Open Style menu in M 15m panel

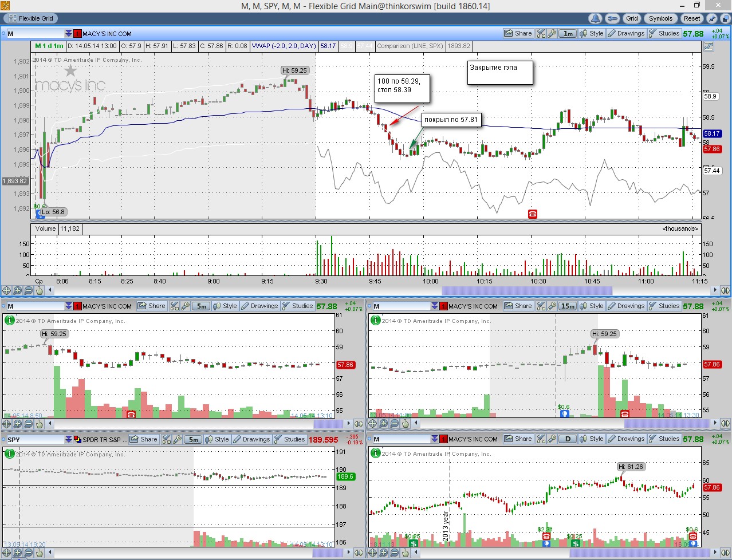coord(592,306)
